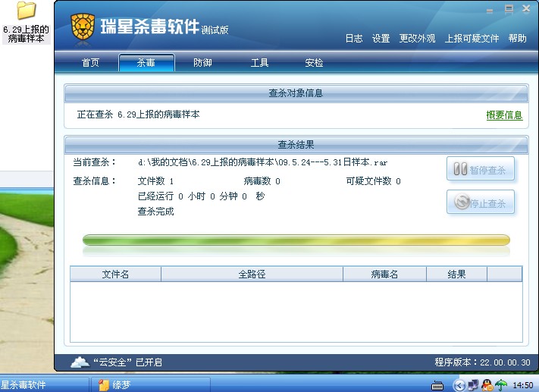Maximize the Rising antivirus window
The width and height of the screenshot is (539, 392).
[x=509, y=9]
